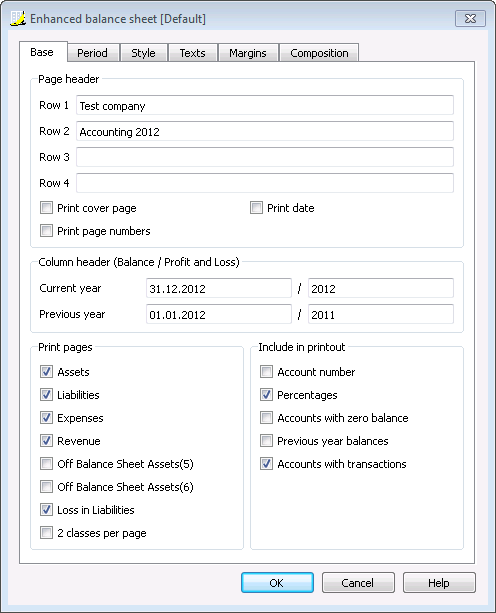This screenshot has width=496, height=613.
Task: Click the Cancel button
Action: (x=358, y=583)
